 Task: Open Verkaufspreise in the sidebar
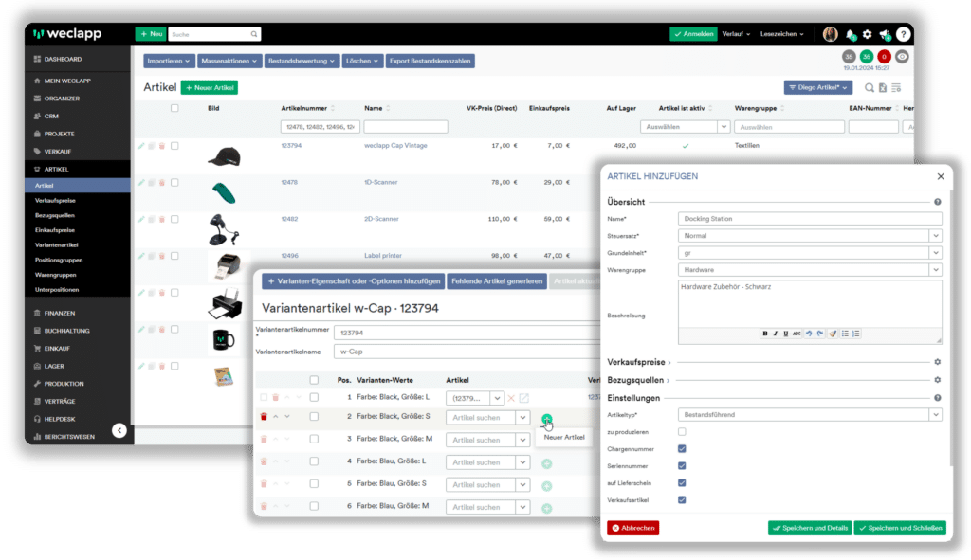(x=55, y=201)
